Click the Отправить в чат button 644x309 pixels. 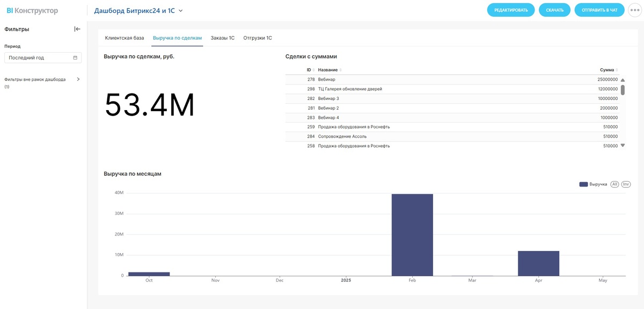point(599,10)
